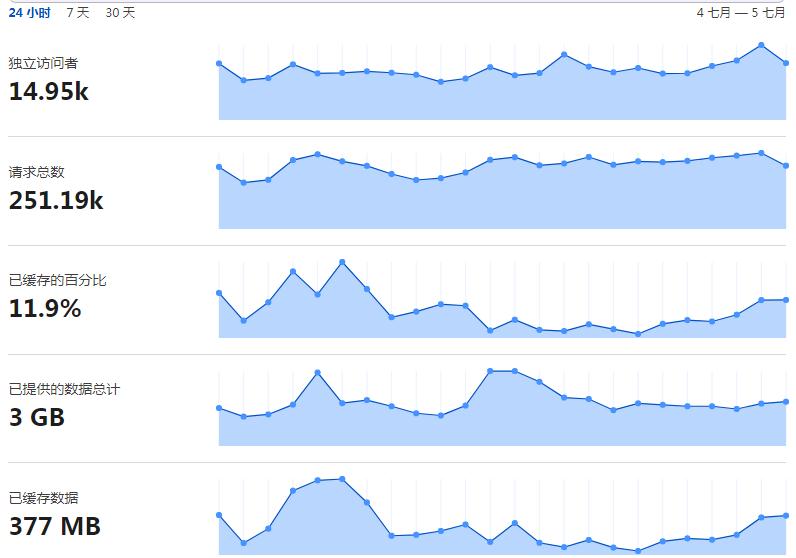The width and height of the screenshot is (796, 558).
Task: Click the 251.19k total requests value
Action: [x=56, y=200]
